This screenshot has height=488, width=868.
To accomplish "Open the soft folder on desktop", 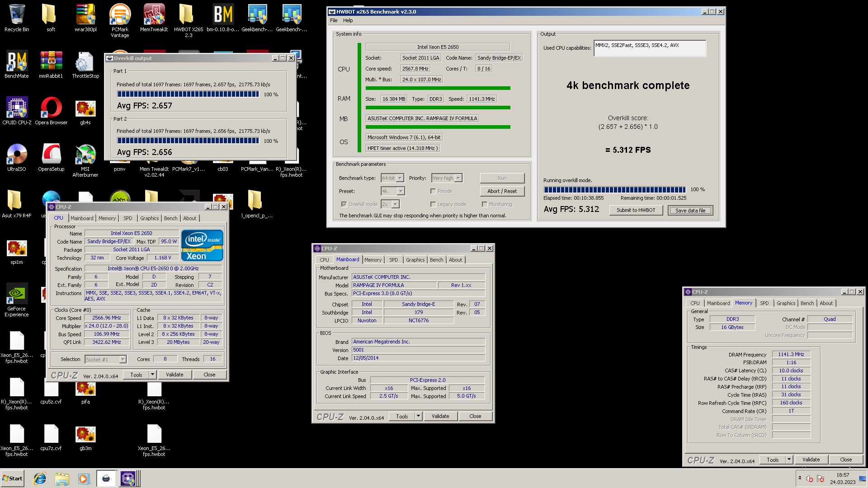I will click(51, 18).
